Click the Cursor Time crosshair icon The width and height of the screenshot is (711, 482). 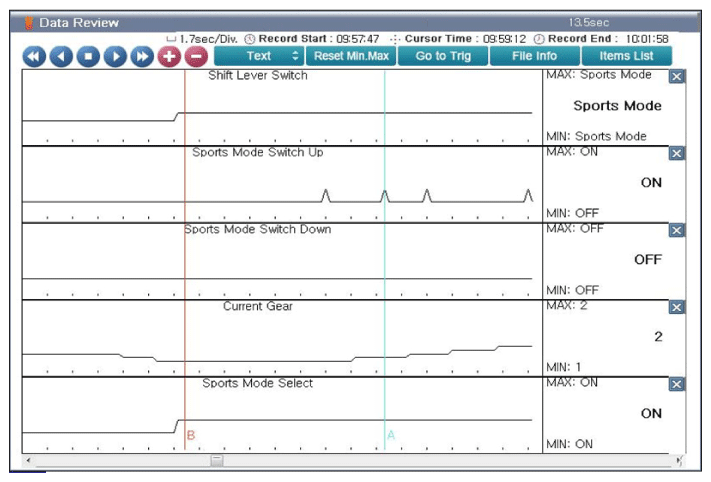395,39
